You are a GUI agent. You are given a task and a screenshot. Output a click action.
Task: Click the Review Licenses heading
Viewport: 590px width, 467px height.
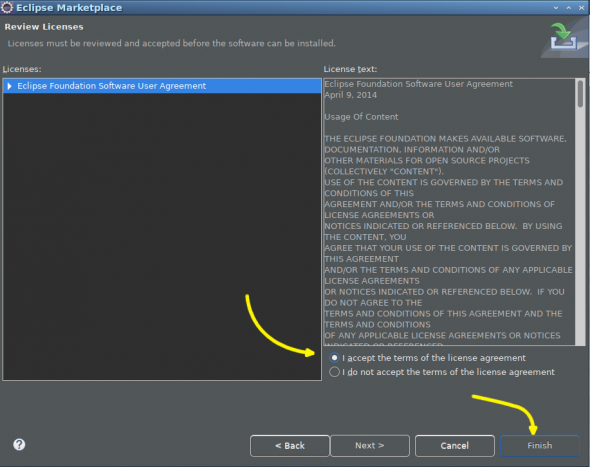click(x=44, y=27)
